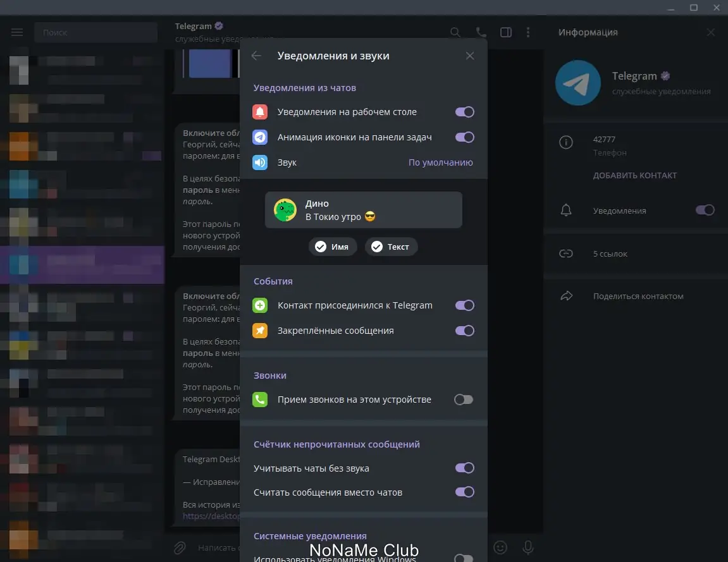Click the Telegram profile avatar in info panel

[578, 83]
